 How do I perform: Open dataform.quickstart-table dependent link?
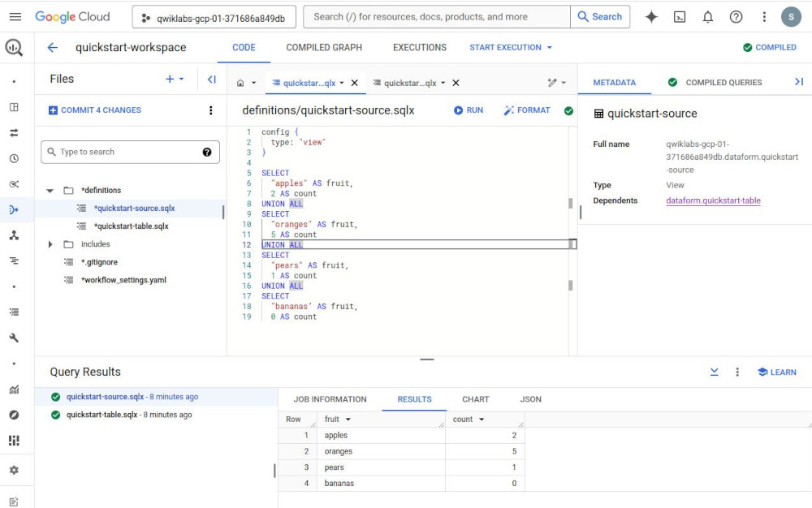713,200
